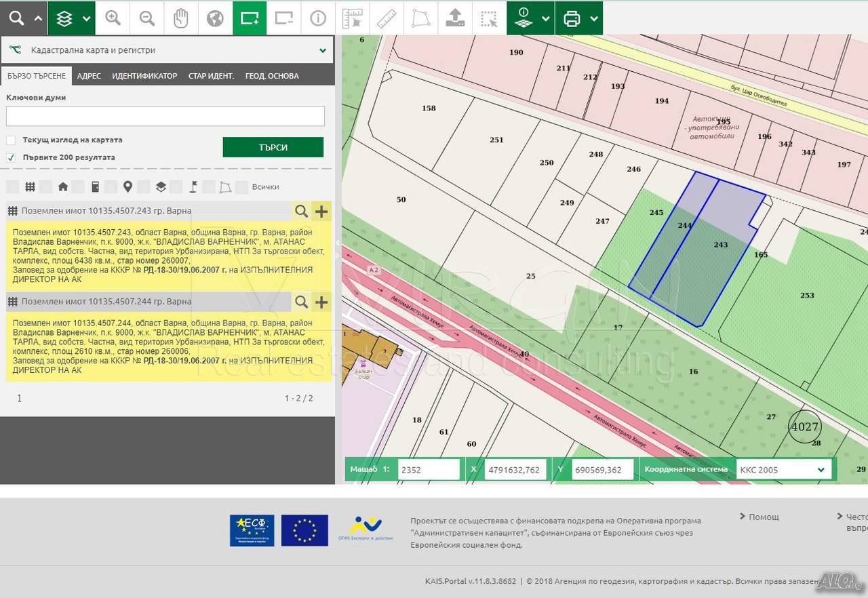Add parcel 10135.4507.243 with plus icon

pyautogui.click(x=321, y=211)
